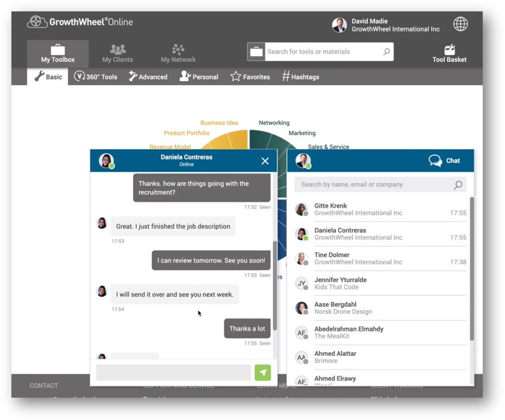Click Aase Bergdahl's avatar photo
The height and width of the screenshot is (420, 505).
[302, 308]
